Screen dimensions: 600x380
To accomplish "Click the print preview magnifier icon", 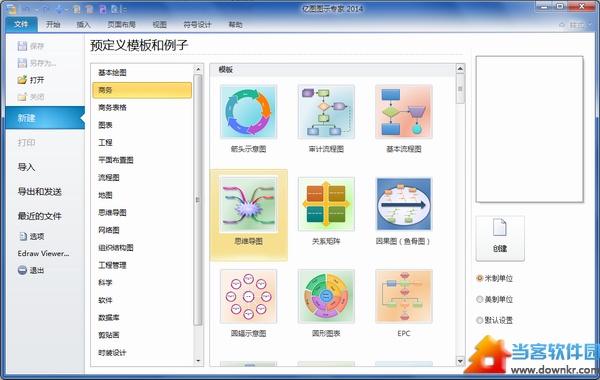I will pyautogui.click(x=115, y=9).
